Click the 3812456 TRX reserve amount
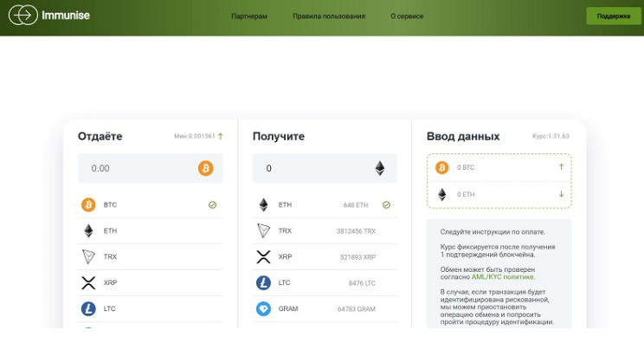The width and height of the screenshot is (644, 343). 356,231
